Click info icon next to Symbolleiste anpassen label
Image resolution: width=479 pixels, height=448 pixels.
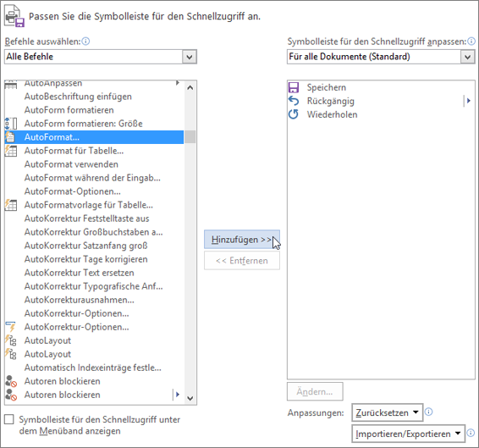coord(471,41)
